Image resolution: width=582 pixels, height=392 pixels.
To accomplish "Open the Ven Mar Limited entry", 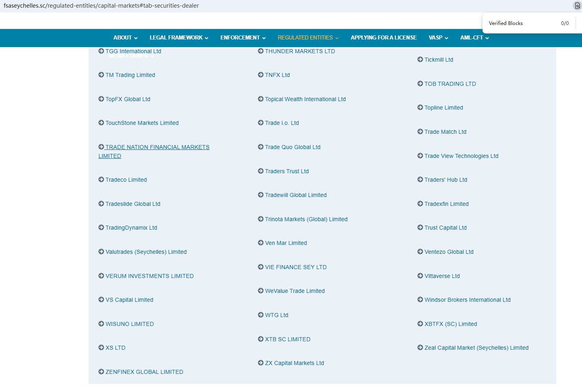I will [x=286, y=243].
